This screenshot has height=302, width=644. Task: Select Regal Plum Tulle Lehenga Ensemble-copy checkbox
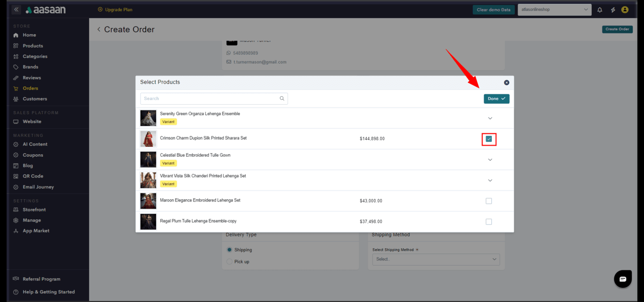pos(489,222)
